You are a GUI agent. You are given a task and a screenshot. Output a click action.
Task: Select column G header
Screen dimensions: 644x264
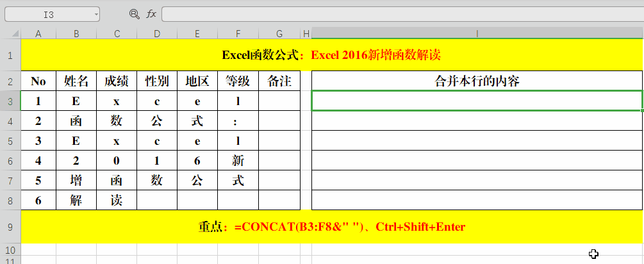[x=279, y=34]
